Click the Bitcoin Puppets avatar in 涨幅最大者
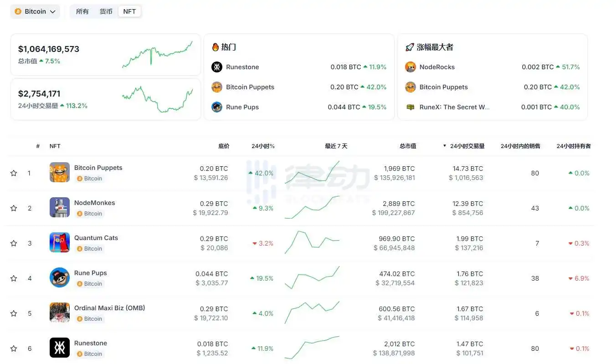Screen dimensions: 616x364 (411, 87)
